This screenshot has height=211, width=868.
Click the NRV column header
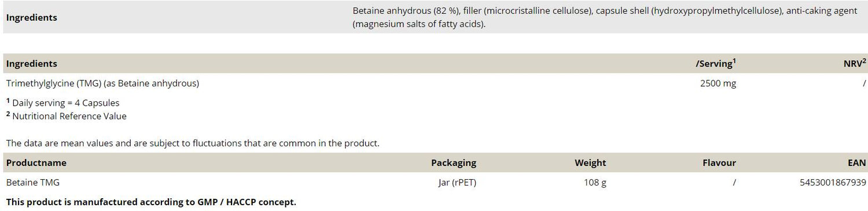pyautogui.click(x=855, y=64)
